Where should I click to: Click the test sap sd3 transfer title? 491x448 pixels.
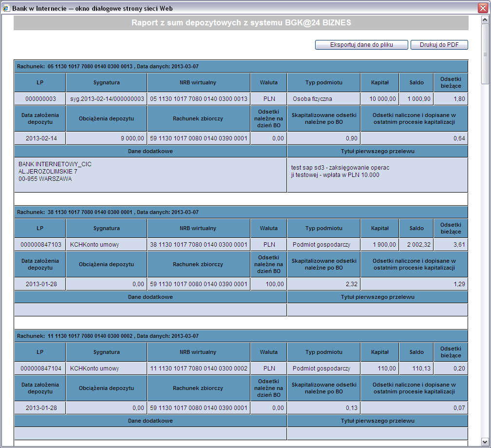[340, 172]
